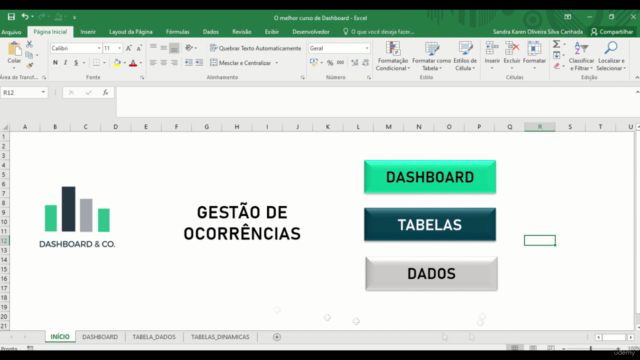
Task: Apply the yellow fill color
Action: pyautogui.click(x=117, y=63)
